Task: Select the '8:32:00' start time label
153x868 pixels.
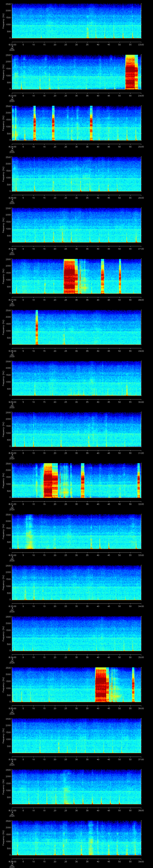Action: pos(12,555)
